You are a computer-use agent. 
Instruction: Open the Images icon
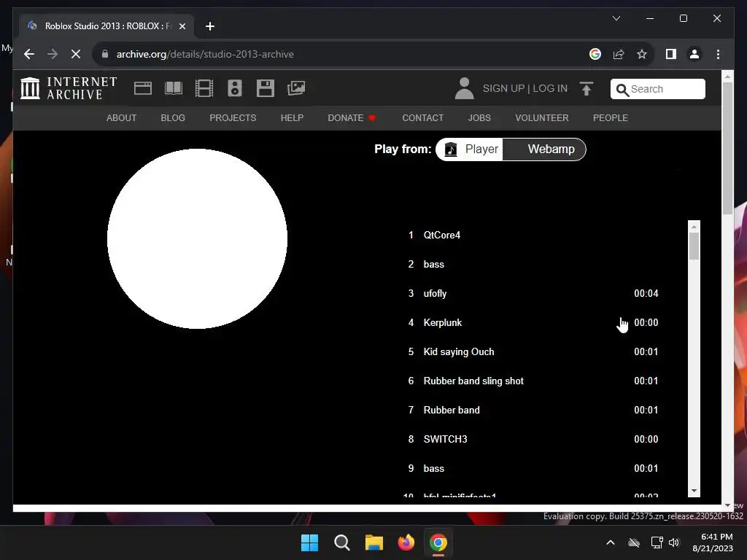point(296,88)
